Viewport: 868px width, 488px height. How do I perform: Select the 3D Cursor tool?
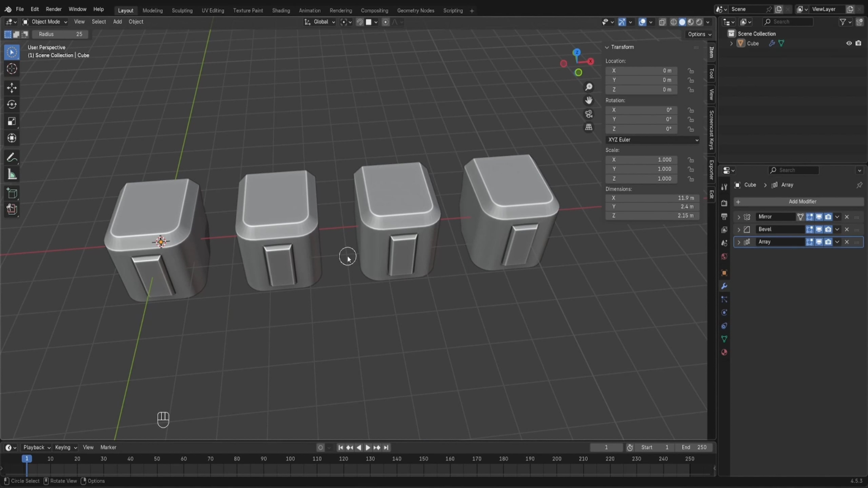[x=12, y=69]
